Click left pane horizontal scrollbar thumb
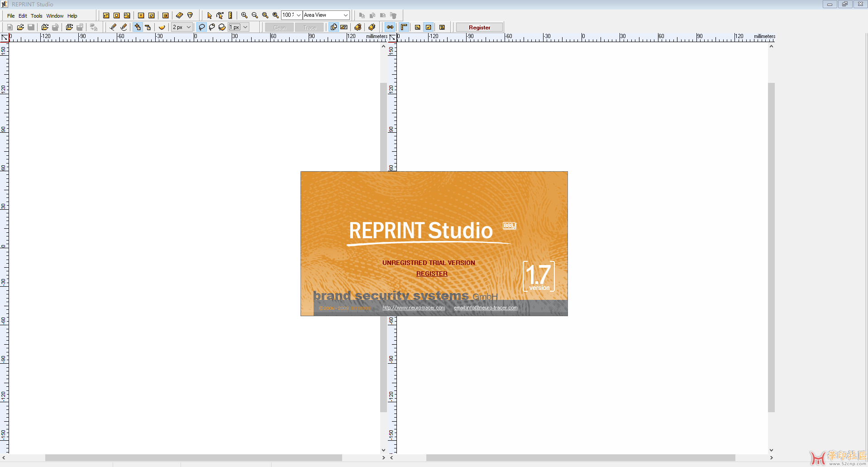The width and height of the screenshot is (868, 467). coord(194,458)
